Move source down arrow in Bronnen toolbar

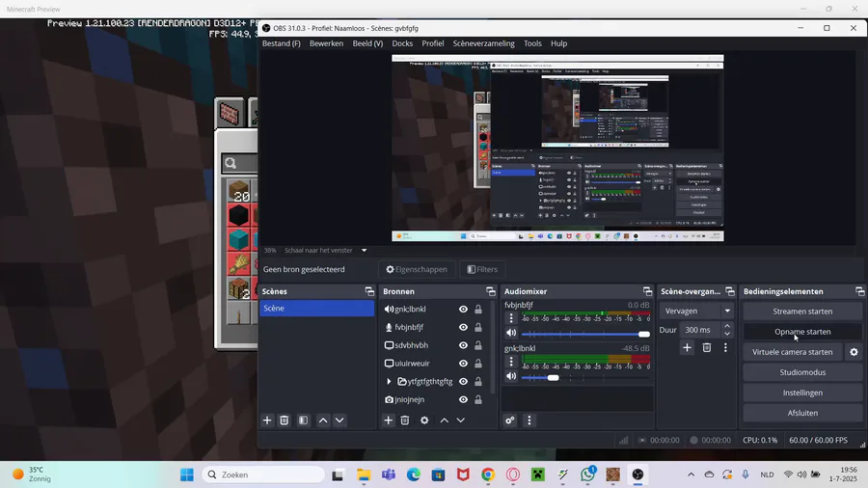pos(461,420)
